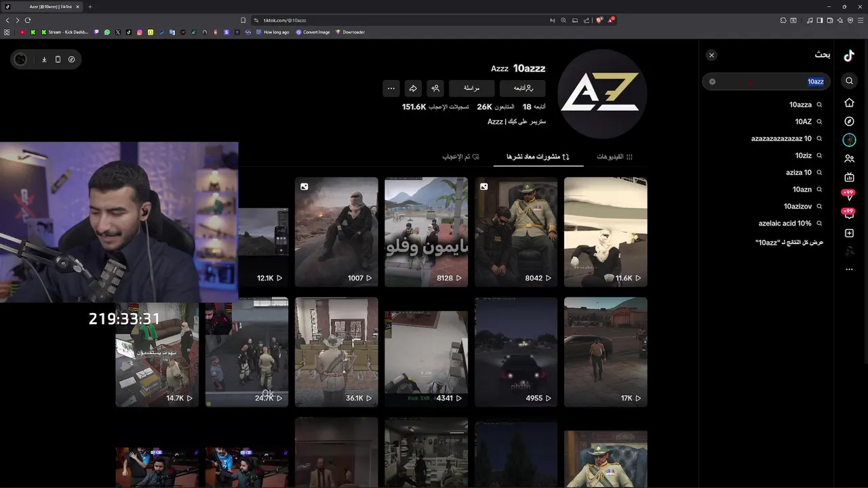Click the sidebar search magnifier icon
Image resolution: width=868 pixels, height=488 pixels.
[849, 81]
